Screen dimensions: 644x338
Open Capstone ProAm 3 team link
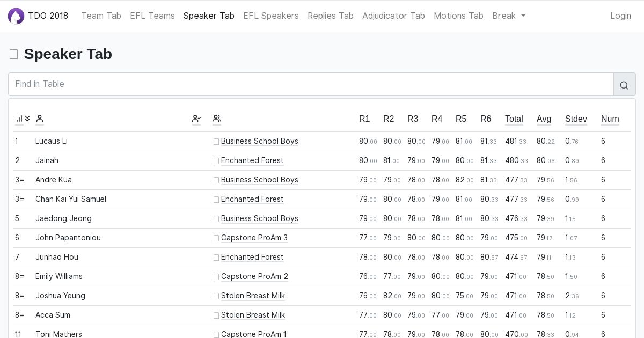tap(254, 238)
